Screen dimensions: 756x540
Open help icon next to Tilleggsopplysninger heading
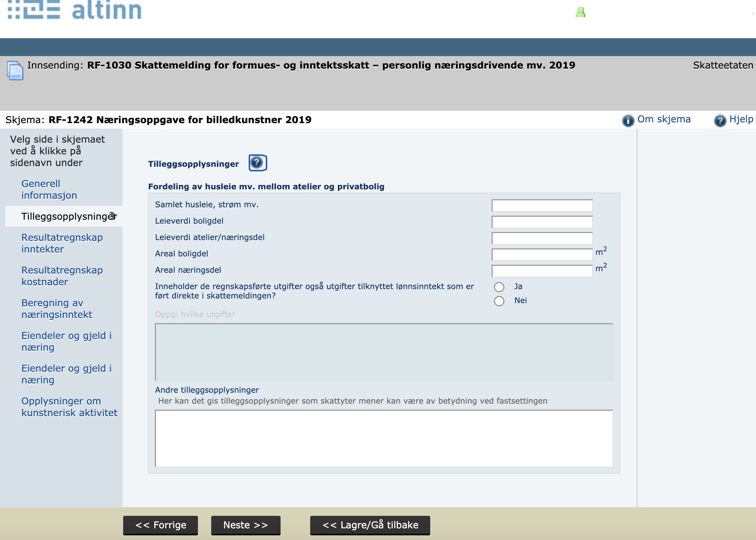click(x=258, y=163)
